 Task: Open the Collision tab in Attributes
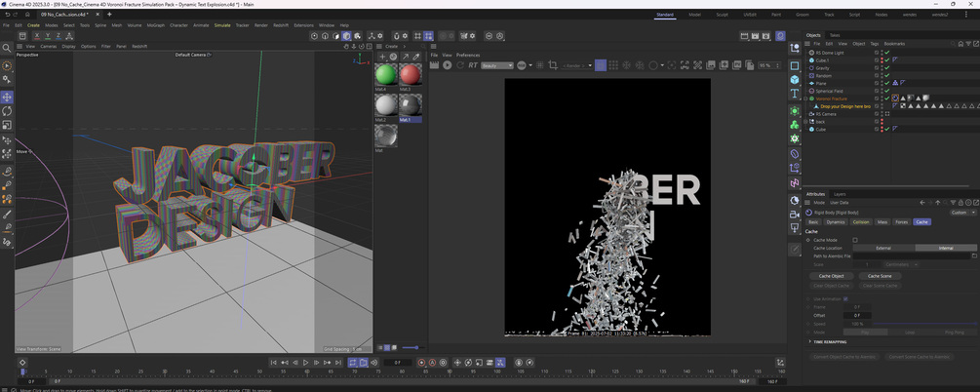pyautogui.click(x=861, y=222)
